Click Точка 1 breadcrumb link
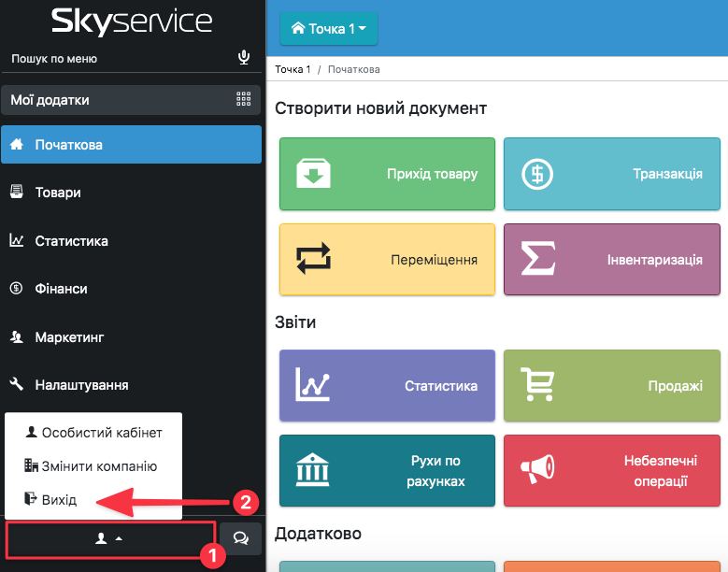 [293, 70]
